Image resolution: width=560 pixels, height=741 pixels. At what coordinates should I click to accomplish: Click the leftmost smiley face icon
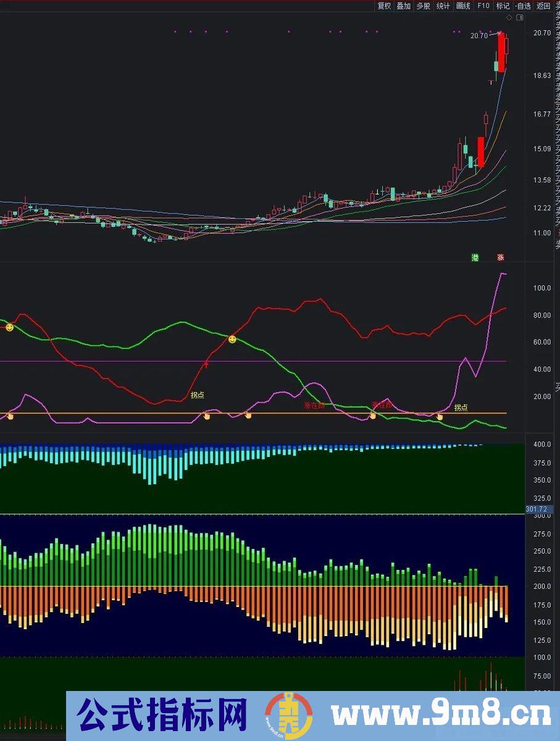[9, 327]
